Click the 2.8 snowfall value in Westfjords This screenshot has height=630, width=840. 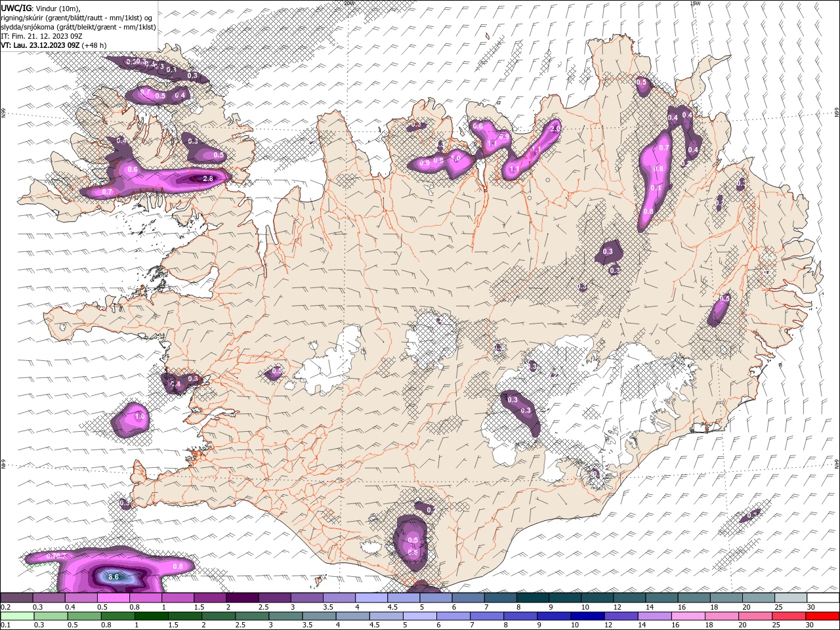click(x=209, y=178)
